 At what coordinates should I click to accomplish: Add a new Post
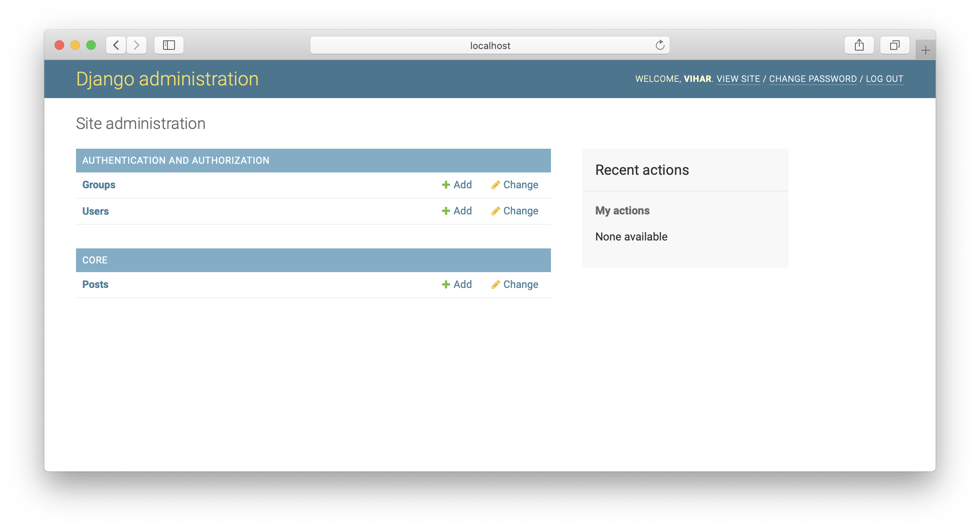coord(457,284)
